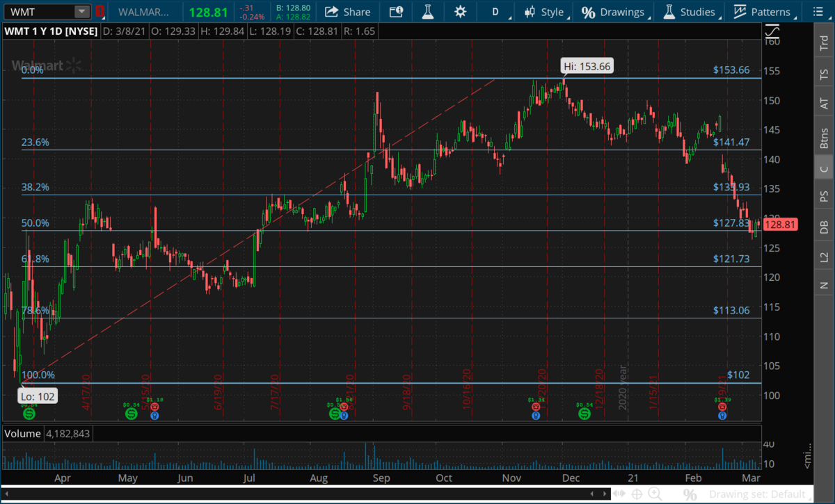Click the scroll-right arrow on the time axis scrollbar

[603, 494]
